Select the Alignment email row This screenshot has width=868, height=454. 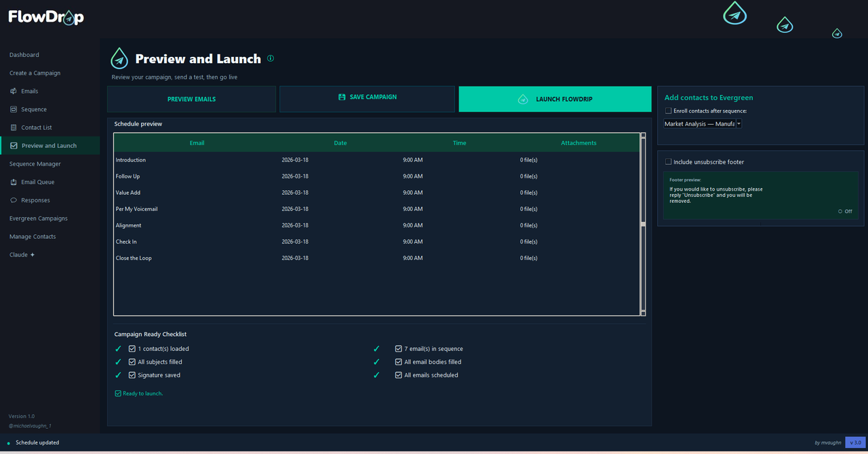coord(376,225)
